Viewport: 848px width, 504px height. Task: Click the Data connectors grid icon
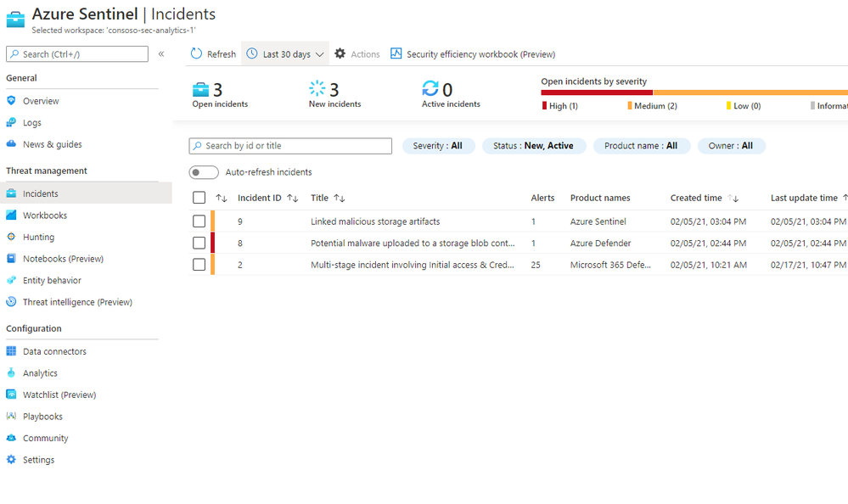tap(11, 351)
